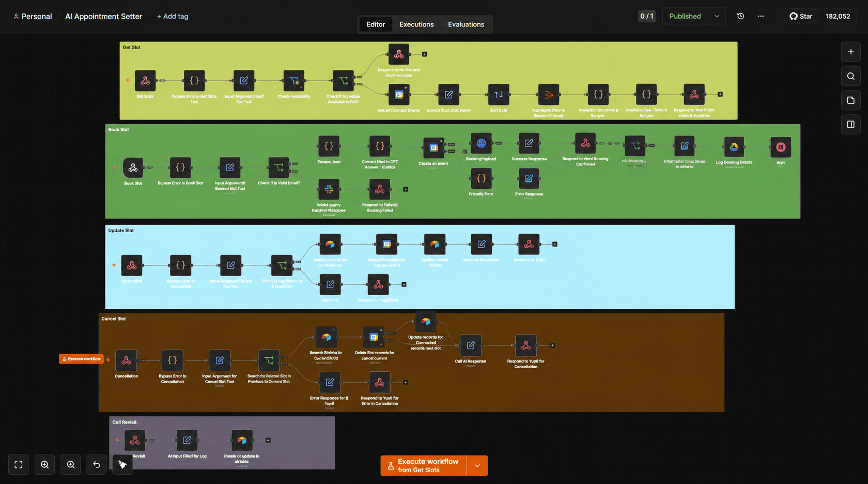The image size is (868, 484).
Task: Click the 0 / 1 counter badge
Action: point(646,16)
